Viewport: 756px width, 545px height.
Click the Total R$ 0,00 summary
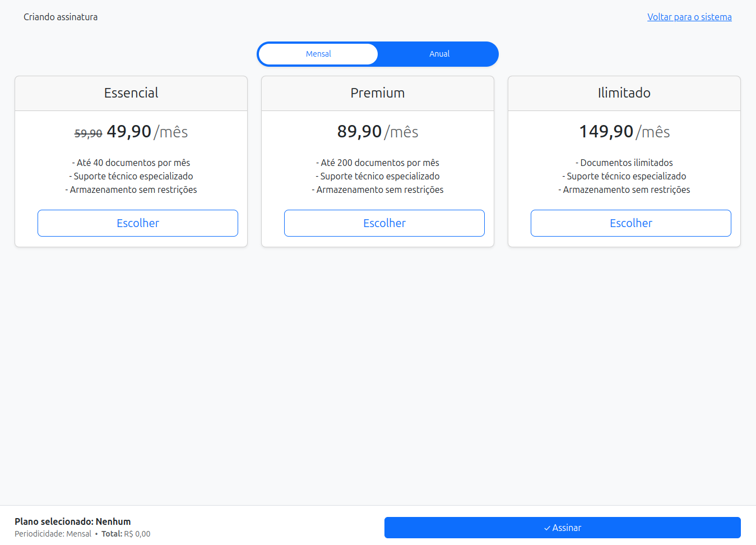point(126,534)
